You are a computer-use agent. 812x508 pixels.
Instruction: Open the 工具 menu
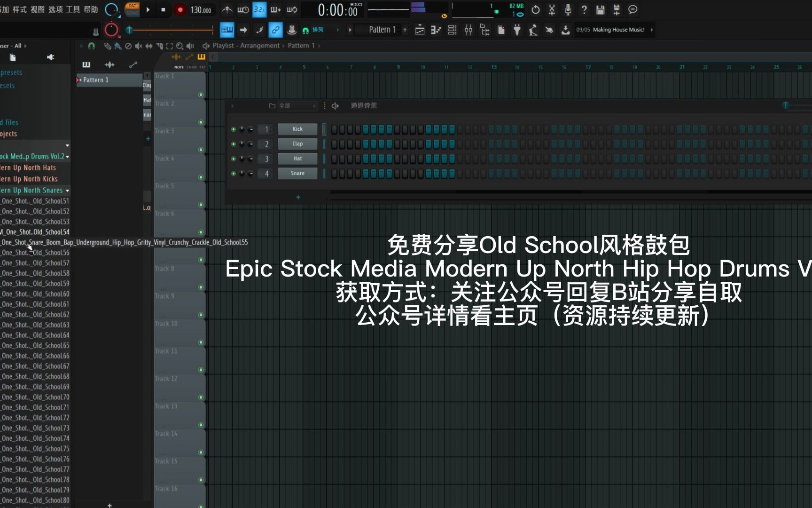tap(73, 9)
